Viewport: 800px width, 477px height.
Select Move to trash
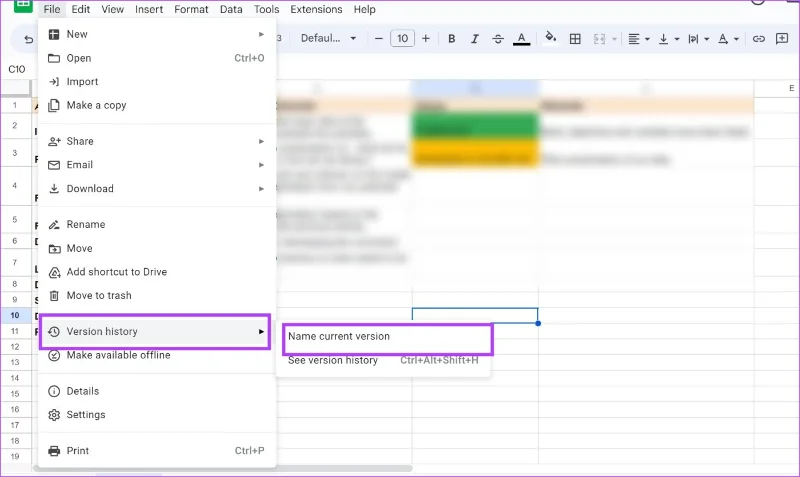point(157,295)
